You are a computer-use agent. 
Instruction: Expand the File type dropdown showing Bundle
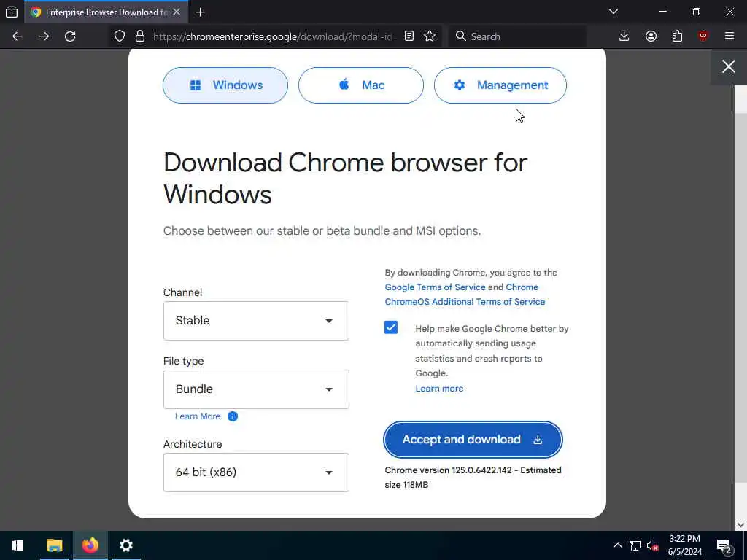pyautogui.click(x=256, y=389)
